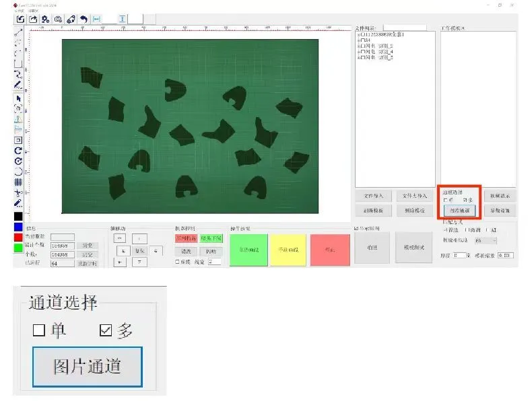Viewport: 532px width, 401px height.
Task: Select the open arc tool
Action: [18, 172]
